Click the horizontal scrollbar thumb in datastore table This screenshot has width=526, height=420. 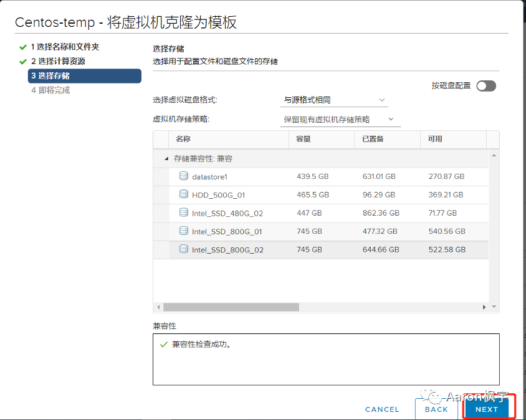click(x=231, y=307)
